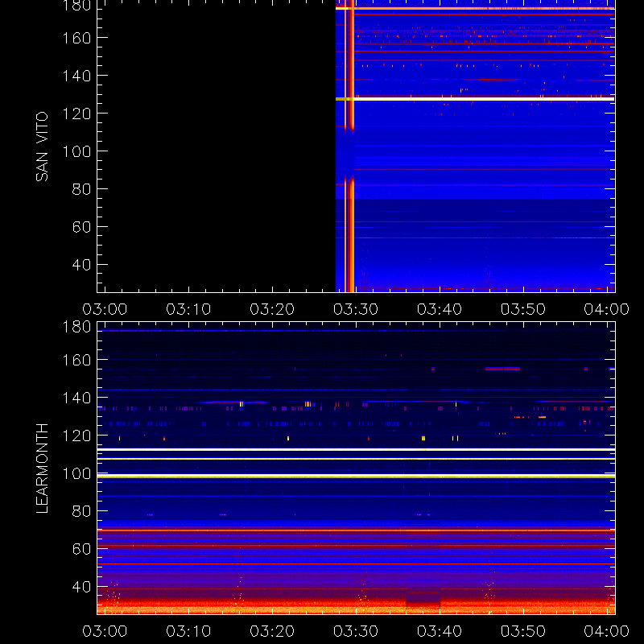
Task: Click 03:00 time label under San Vito plot
Action: tap(105, 309)
